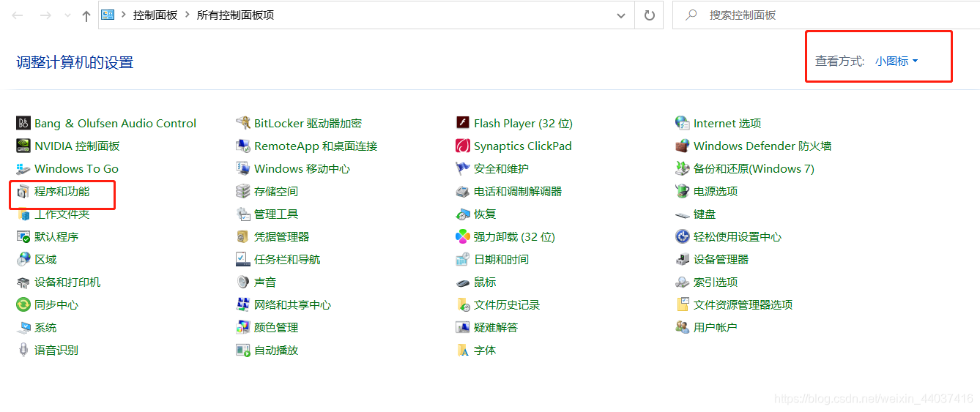Open the 同步中心 green icon

[23, 304]
